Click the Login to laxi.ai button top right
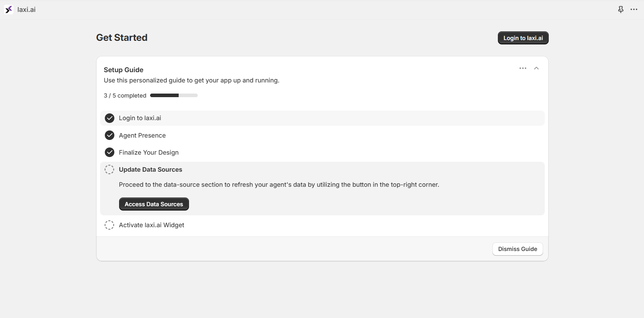This screenshot has width=644, height=318. (523, 38)
